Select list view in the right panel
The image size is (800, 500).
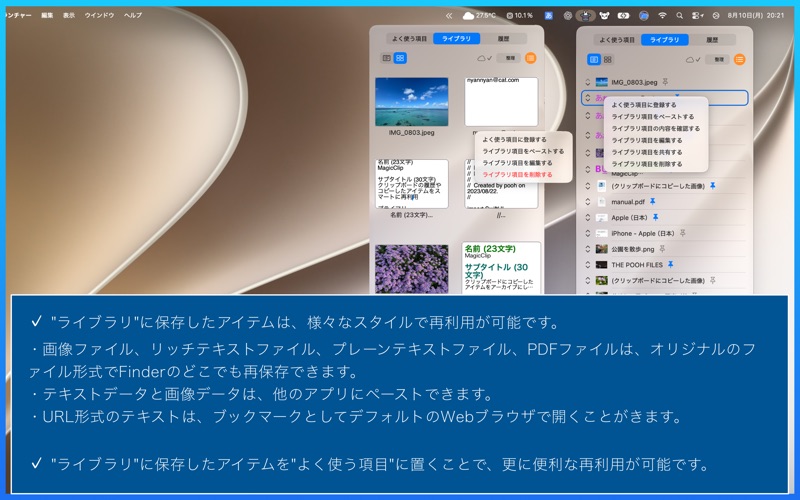coord(594,60)
